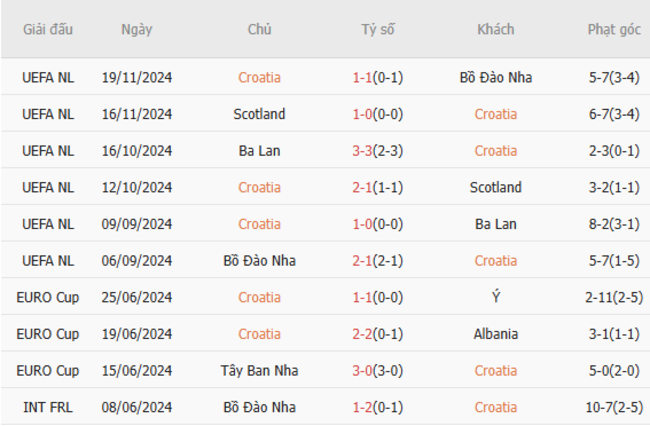Open Ba Lan home team link
This screenshot has width=650, height=426.
tap(259, 151)
